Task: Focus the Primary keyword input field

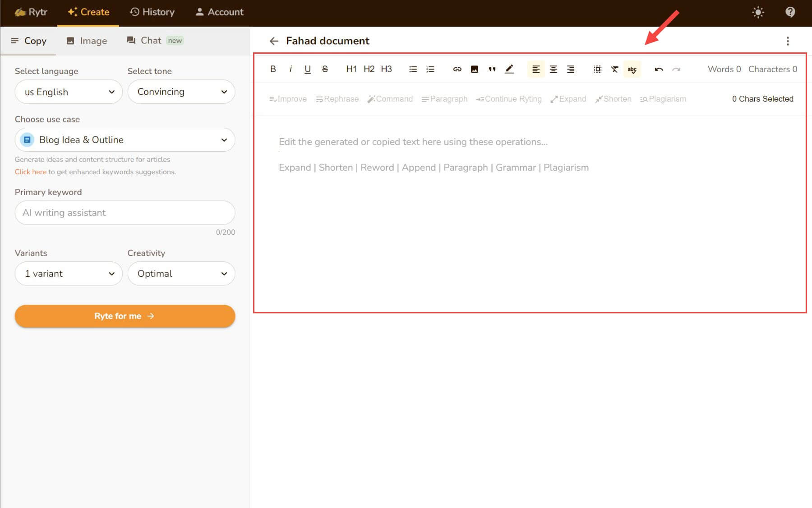Action: [125, 213]
